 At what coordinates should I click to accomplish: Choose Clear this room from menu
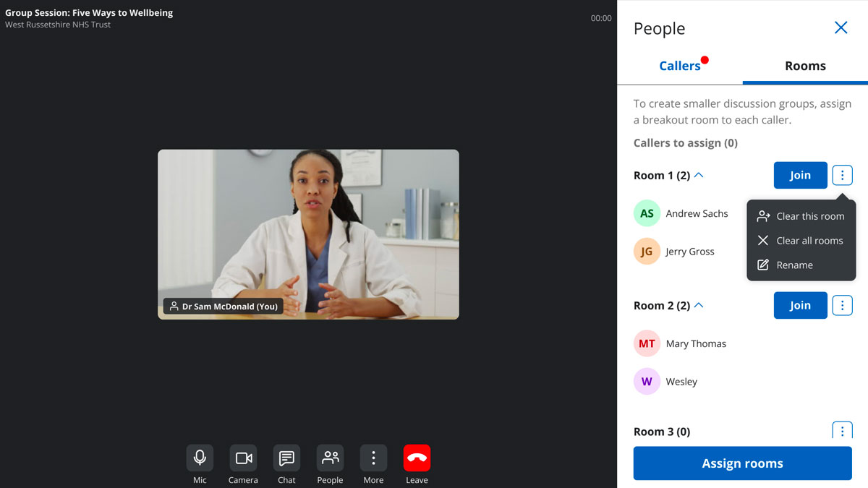pyautogui.click(x=801, y=216)
